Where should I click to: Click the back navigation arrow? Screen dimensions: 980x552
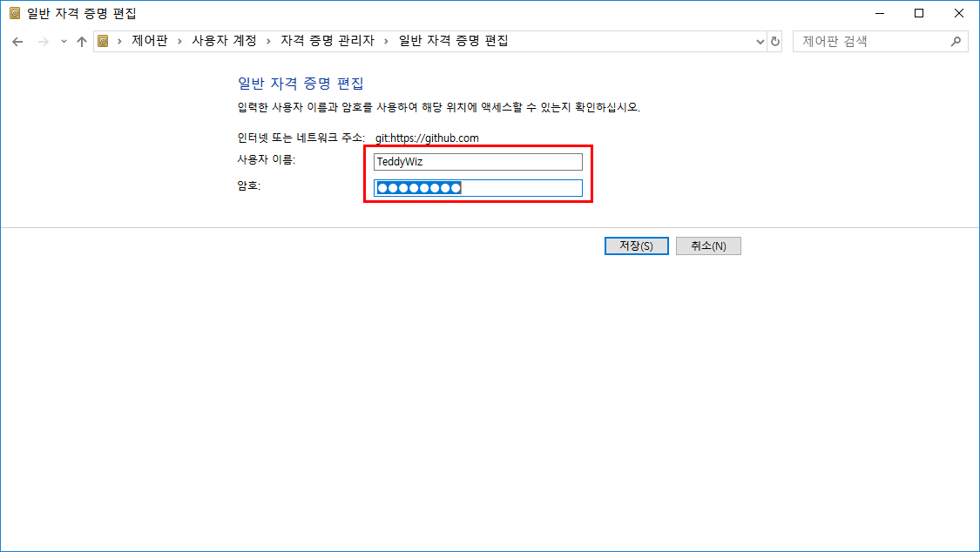[x=17, y=41]
